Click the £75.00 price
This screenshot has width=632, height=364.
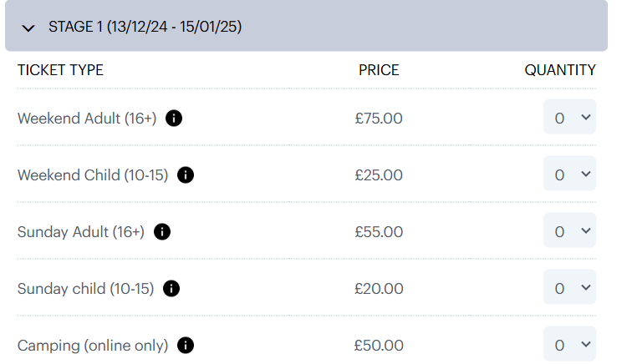click(x=379, y=119)
